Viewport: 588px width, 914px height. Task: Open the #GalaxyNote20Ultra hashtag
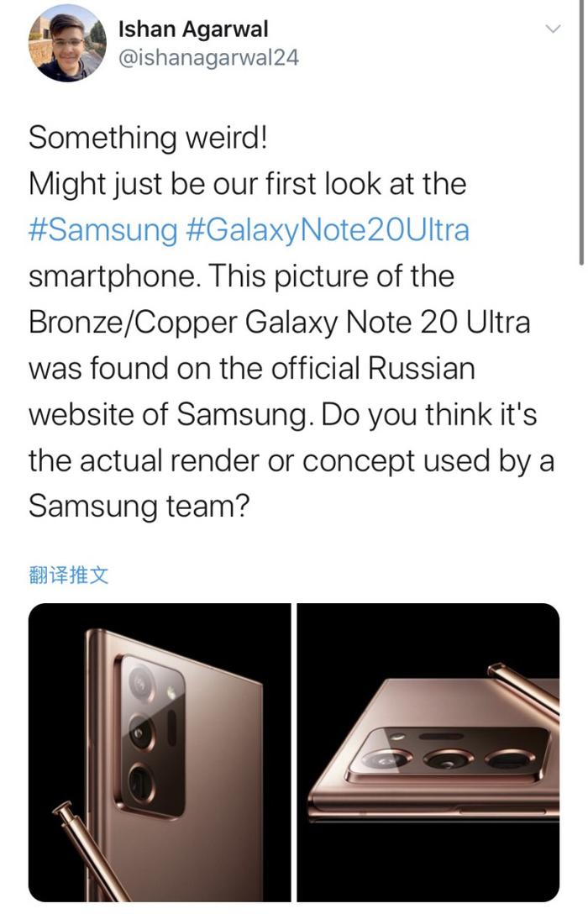coord(327,231)
